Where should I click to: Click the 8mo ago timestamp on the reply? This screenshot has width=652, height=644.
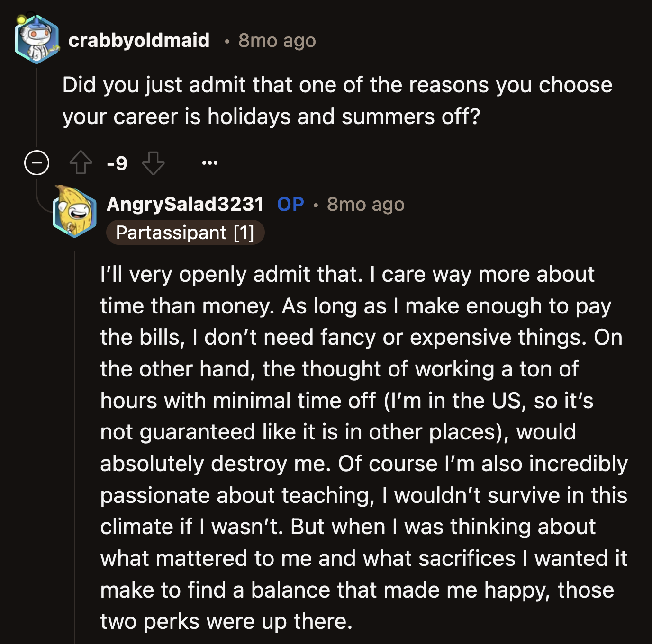coord(364,204)
